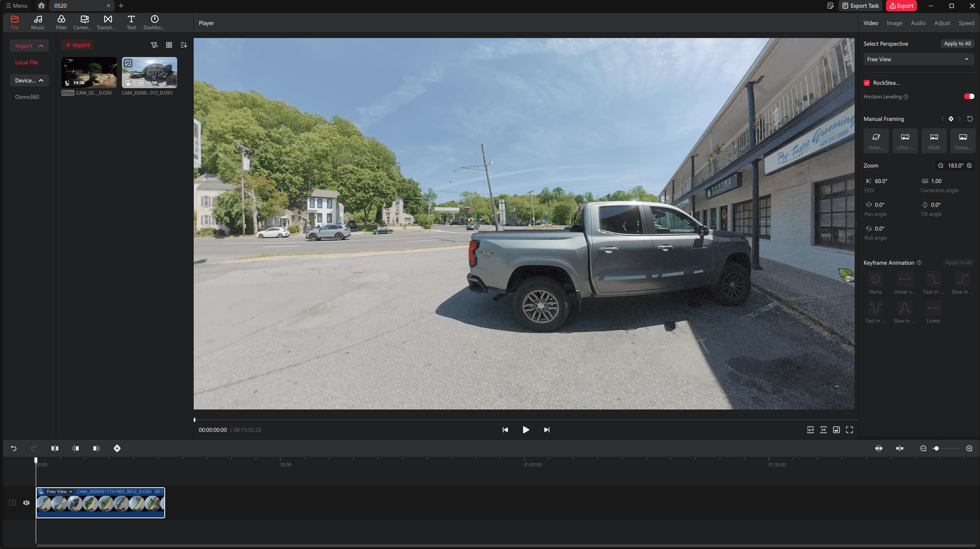Image resolution: width=980 pixels, height=549 pixels.
Task: Split clip at playhead
Action: pos(55,448)
